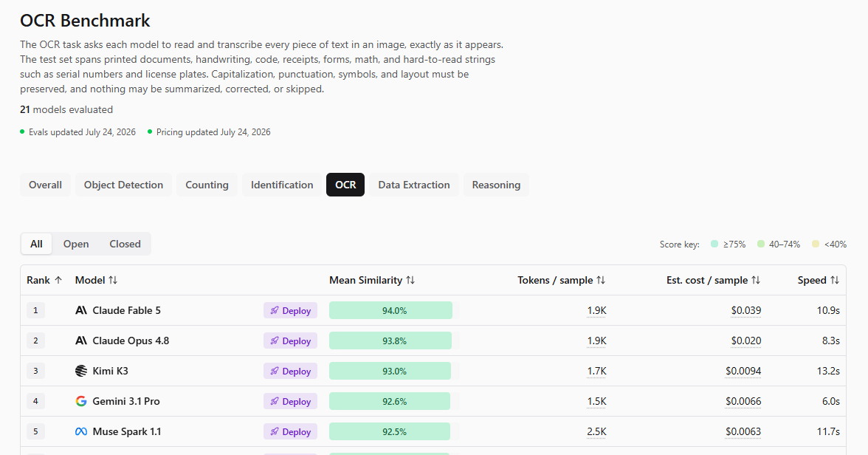Click the Meta logo beside Muse Spark 1.1
This screenshot has width=868, height=455.
(81, 431)
